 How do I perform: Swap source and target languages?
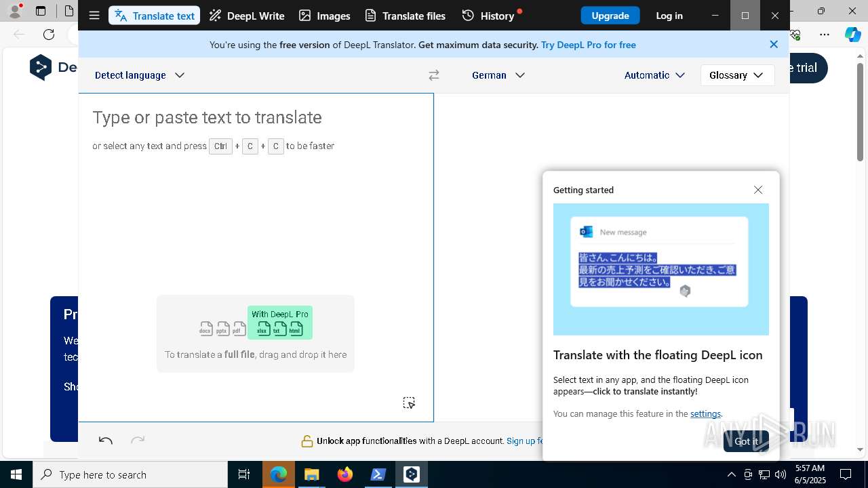(434, 75)
